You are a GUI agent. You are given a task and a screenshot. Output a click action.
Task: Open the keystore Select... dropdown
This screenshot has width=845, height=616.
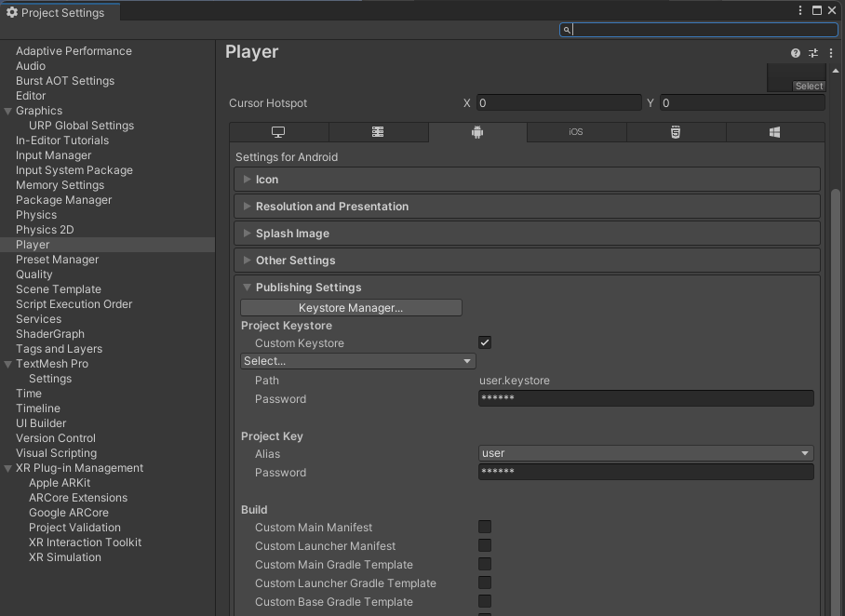(x=358, y=361)
